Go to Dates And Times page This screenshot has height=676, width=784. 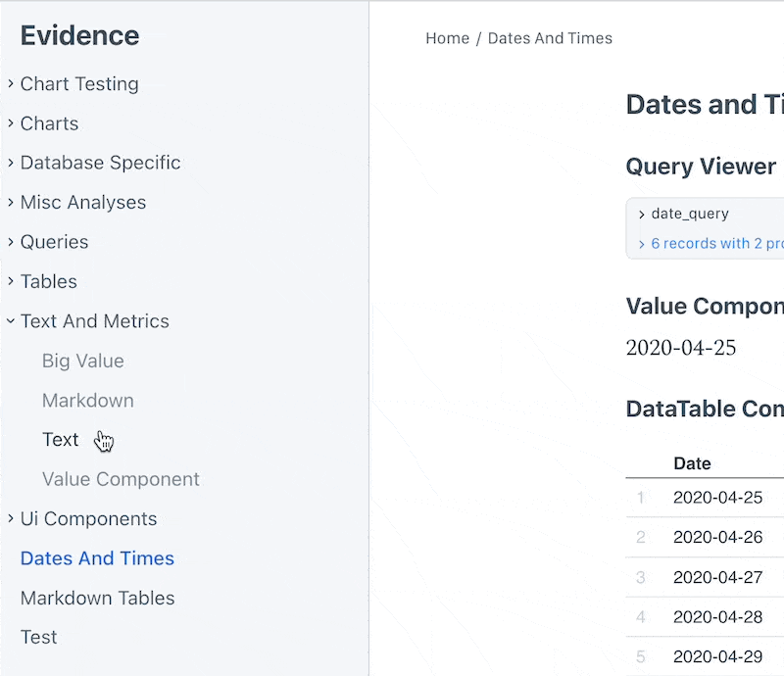point(97,558)
